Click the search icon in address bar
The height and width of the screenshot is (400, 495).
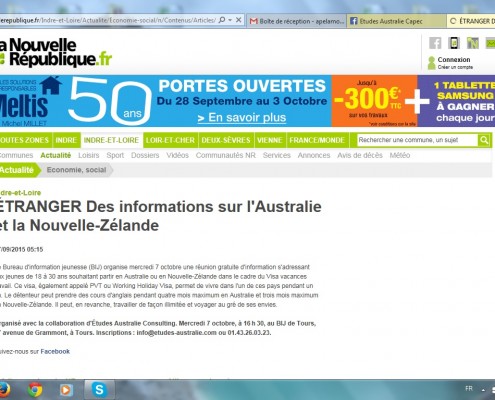[x=222, y=20]
